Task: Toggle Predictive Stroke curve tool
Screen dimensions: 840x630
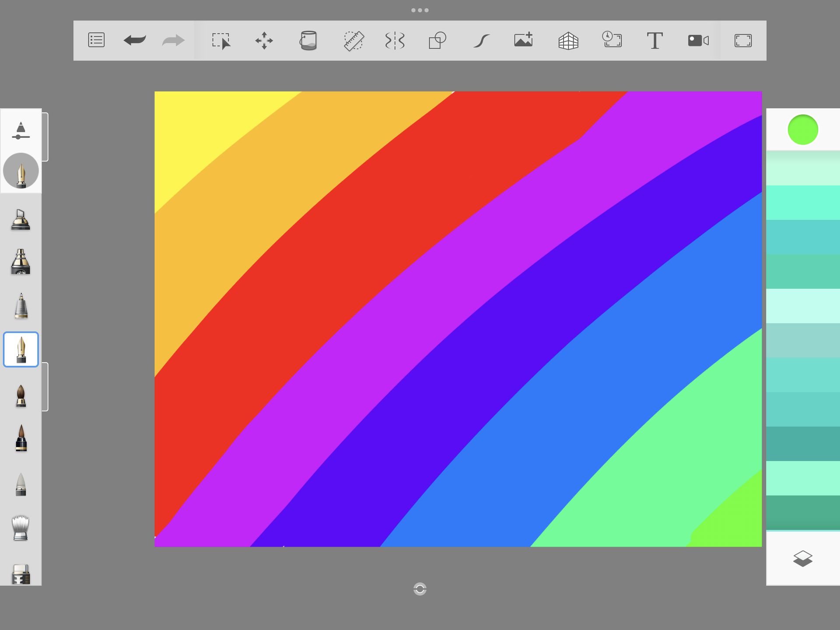Action: (481, 41)
